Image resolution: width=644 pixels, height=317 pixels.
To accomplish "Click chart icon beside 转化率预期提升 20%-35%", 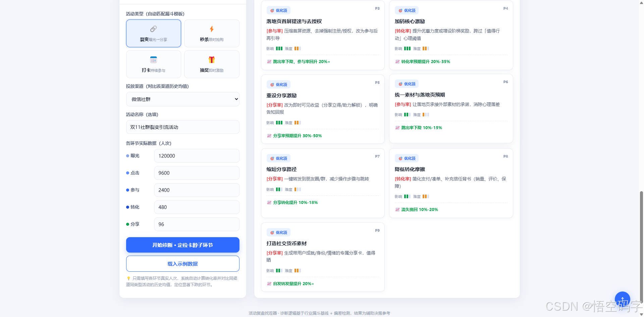I will point(397,62).
